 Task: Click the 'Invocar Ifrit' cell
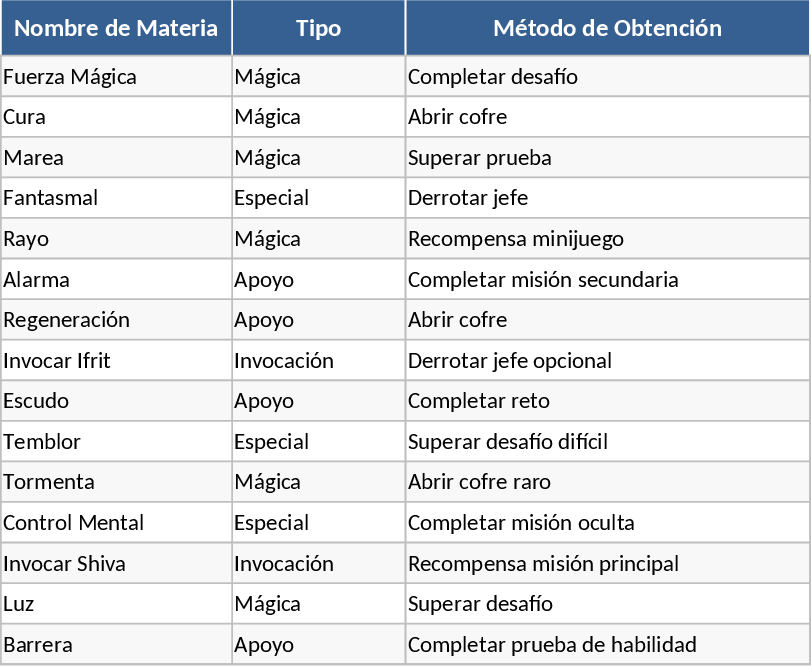(57, 361)
